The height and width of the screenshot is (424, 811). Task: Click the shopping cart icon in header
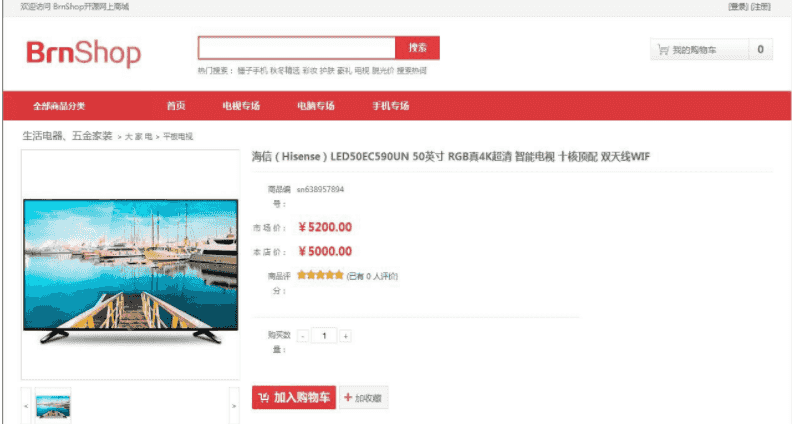pyautogui.click(x=663, y=50)
